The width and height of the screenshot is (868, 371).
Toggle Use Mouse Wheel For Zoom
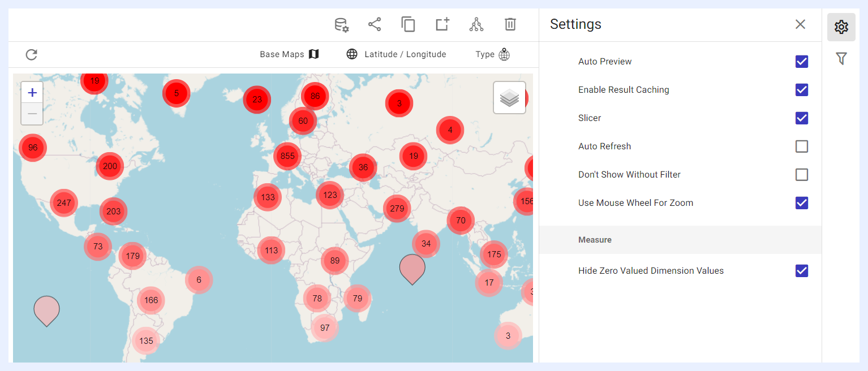tap(802, 203)
